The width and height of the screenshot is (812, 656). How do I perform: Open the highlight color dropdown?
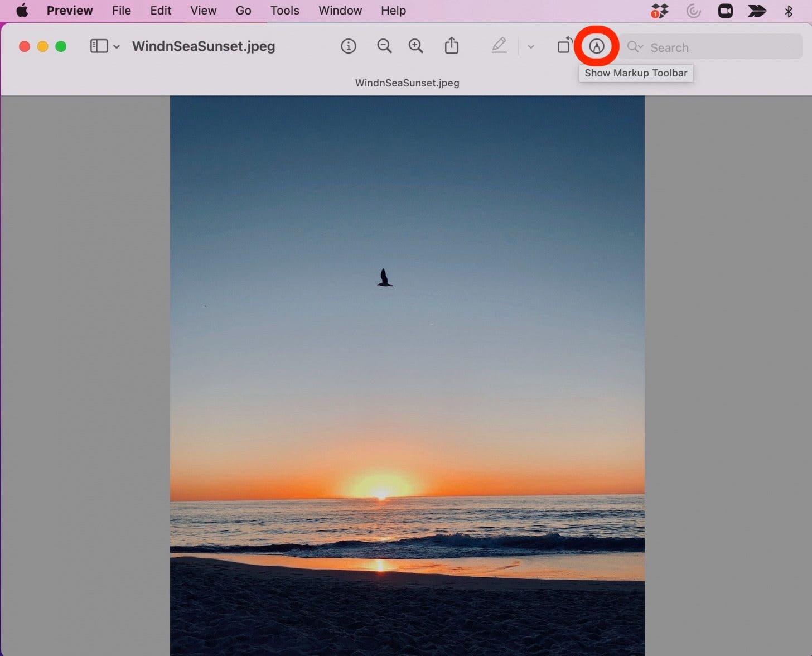coord(530,46)
